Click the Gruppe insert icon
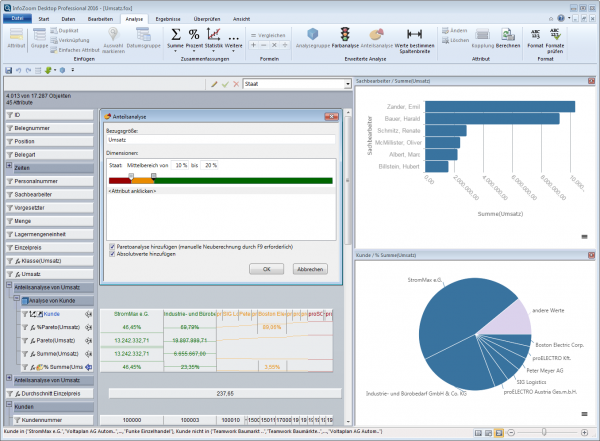Image resolution: width=600 pixels, height=441 pixels. [x=39, y=34]
